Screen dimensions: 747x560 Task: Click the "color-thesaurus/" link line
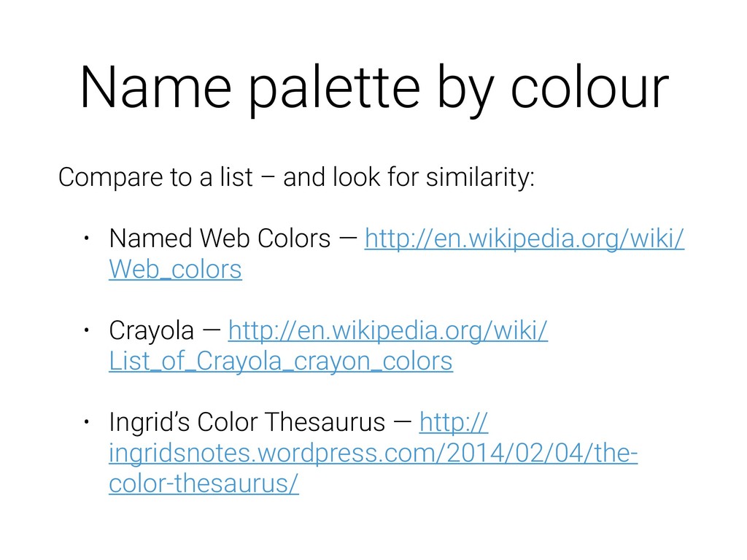tap(204, 484)
